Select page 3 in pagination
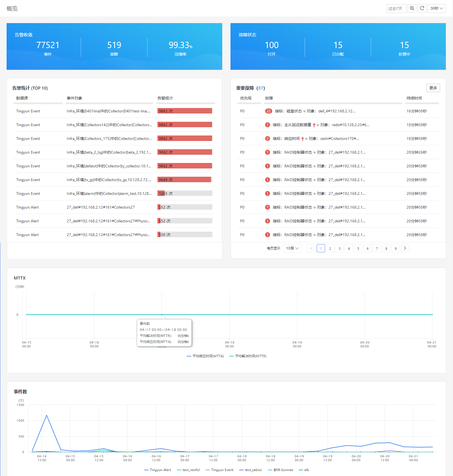453x476 pixels. pos(339,248)
